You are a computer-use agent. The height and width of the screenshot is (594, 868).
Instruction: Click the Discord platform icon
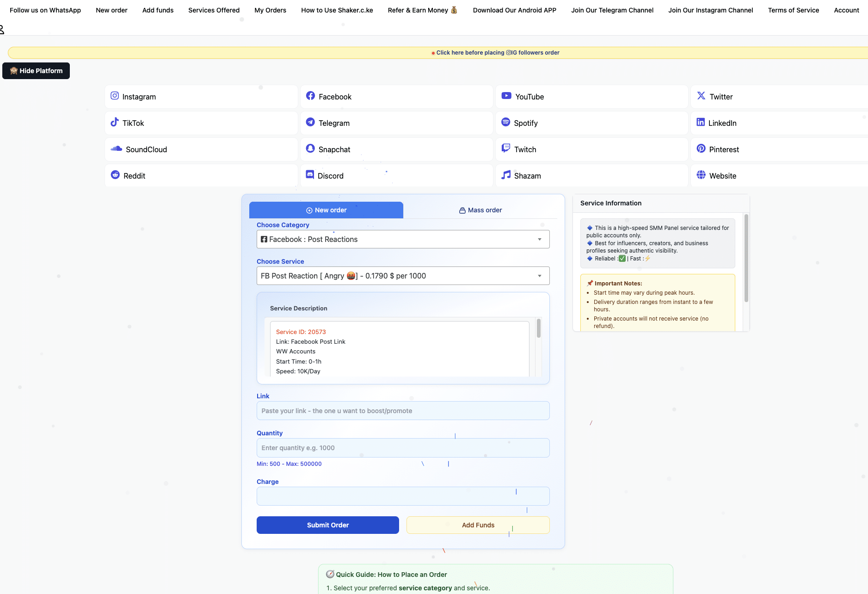click(310, 175)
